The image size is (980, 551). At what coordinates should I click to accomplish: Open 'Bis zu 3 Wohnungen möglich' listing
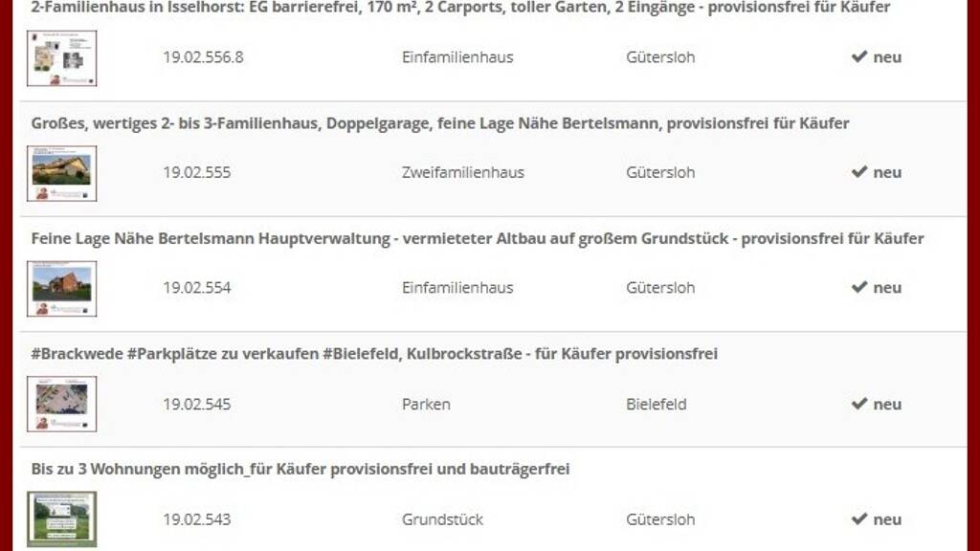[x=301, y=470]
